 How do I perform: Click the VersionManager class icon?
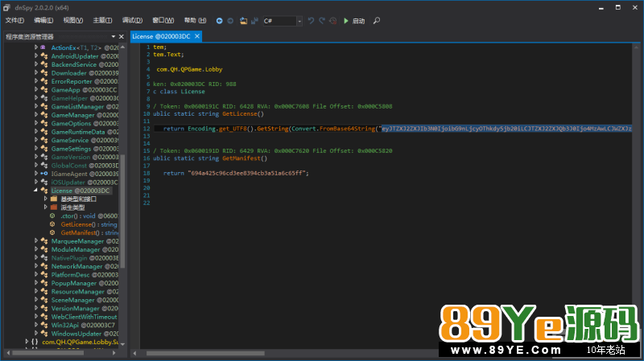pyautogui.click(x=44, y=308)
